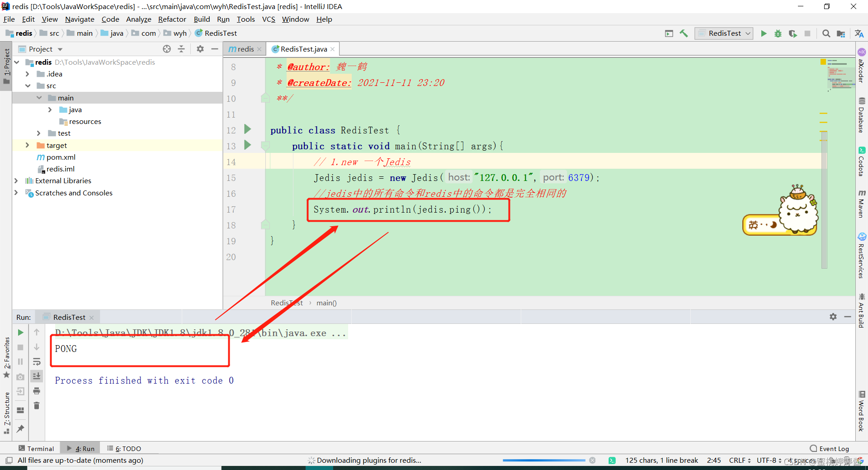Hide the Project panel with minus icon
The width and height of the screenshot is (868, 470).
click(x=215, y=49)
